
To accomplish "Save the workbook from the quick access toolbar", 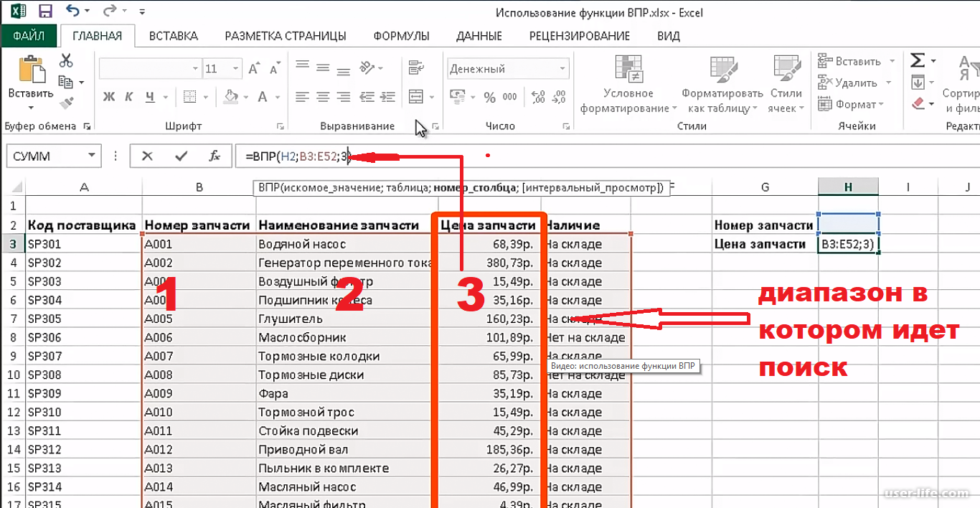I will click(44, 11).
